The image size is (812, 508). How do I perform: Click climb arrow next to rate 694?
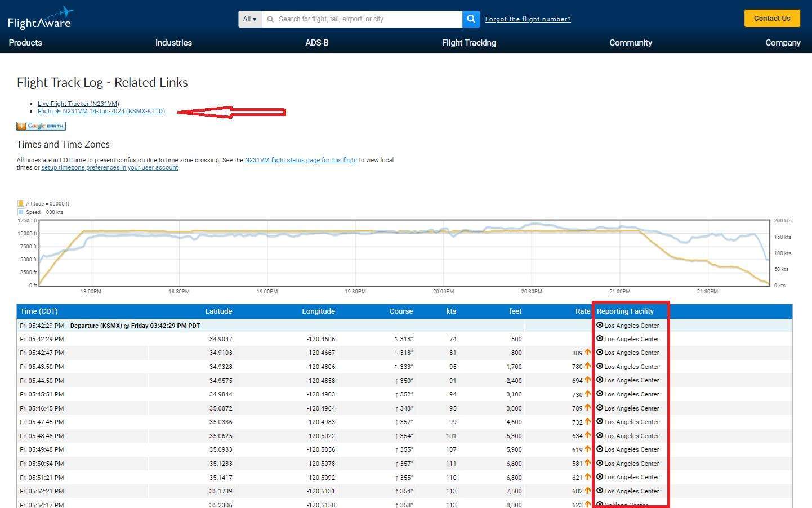(x=588, y=380)
